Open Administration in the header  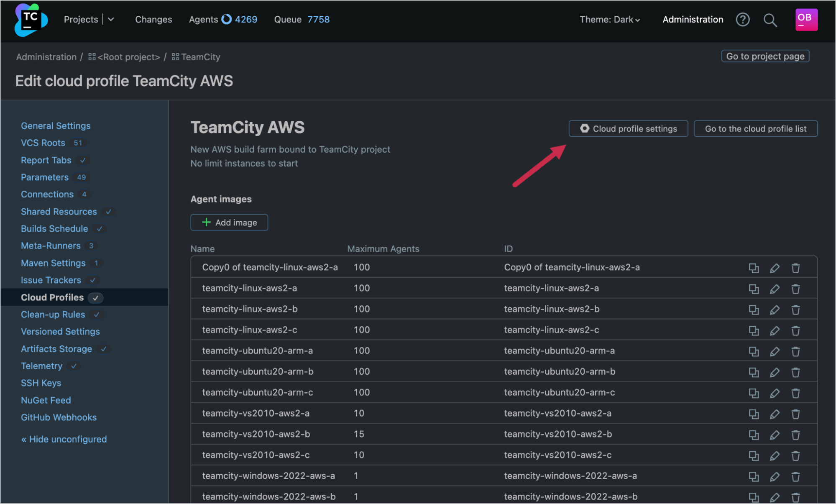pyautogui.click(x=693, y=20)
